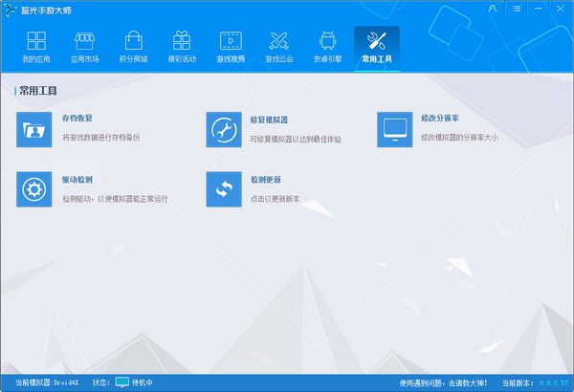Click the 修复模拟器 wrench icon
This screenshot has height=392, width=574.
(224, 129)
